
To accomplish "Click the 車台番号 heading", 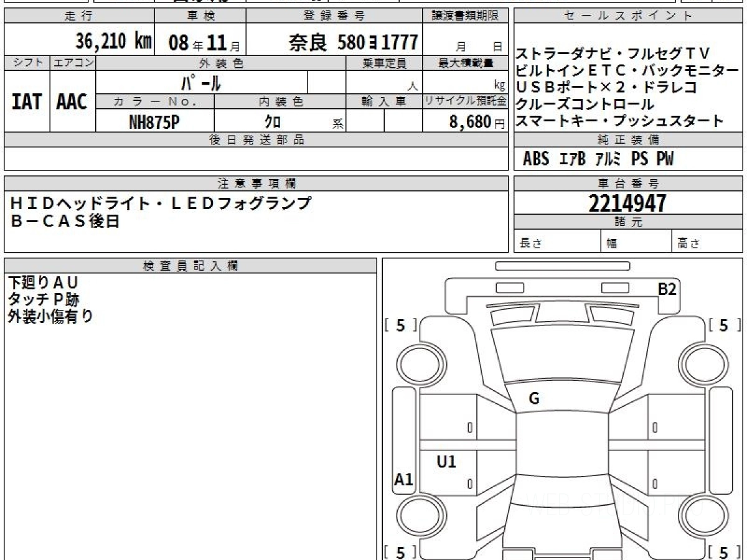I will click(x=628, y=184).
